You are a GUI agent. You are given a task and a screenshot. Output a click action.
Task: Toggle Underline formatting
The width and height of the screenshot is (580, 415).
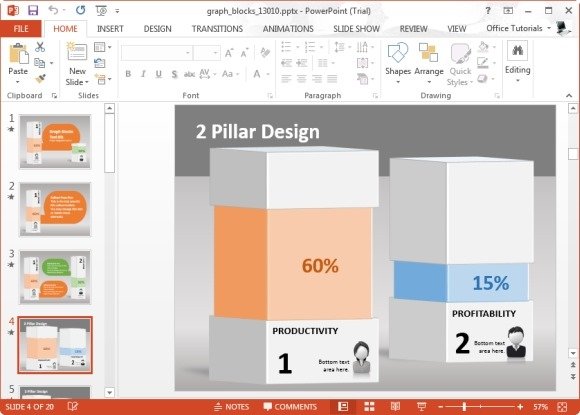click(x=158, y=74)
